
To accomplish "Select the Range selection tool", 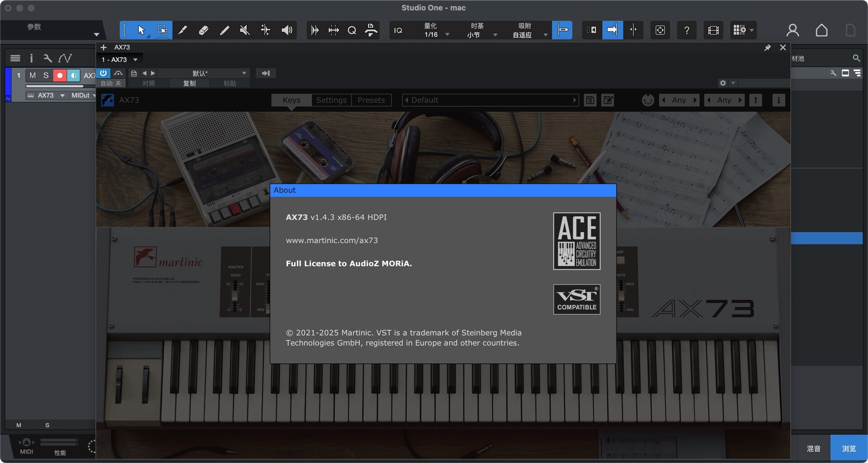I will [162, 30].
